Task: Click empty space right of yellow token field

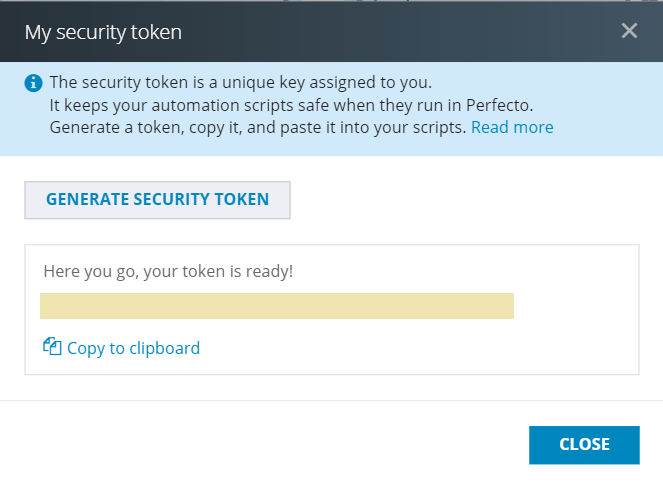Action: point(575,306)
